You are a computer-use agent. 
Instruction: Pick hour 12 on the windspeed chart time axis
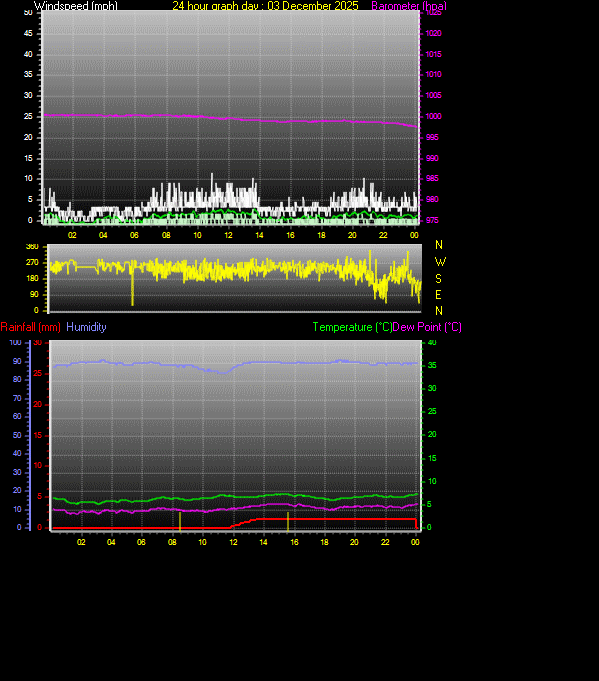pos(228,235)
